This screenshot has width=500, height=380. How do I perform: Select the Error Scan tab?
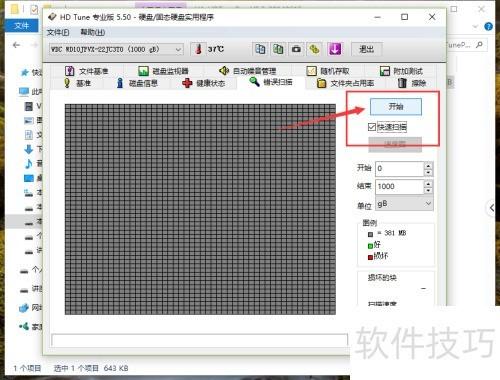271,82
